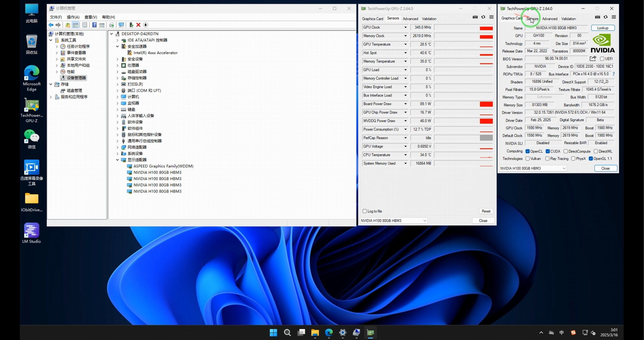Click the Back arrow in Computer Management toolbar
This screenshot has height=340, width=644.
point(51,25)
